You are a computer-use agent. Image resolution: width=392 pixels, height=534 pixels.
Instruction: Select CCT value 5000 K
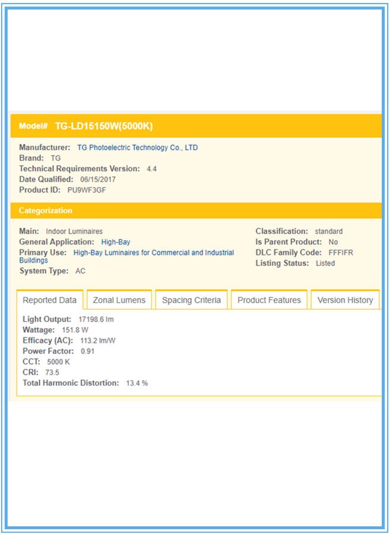click(x=58, y=362)
